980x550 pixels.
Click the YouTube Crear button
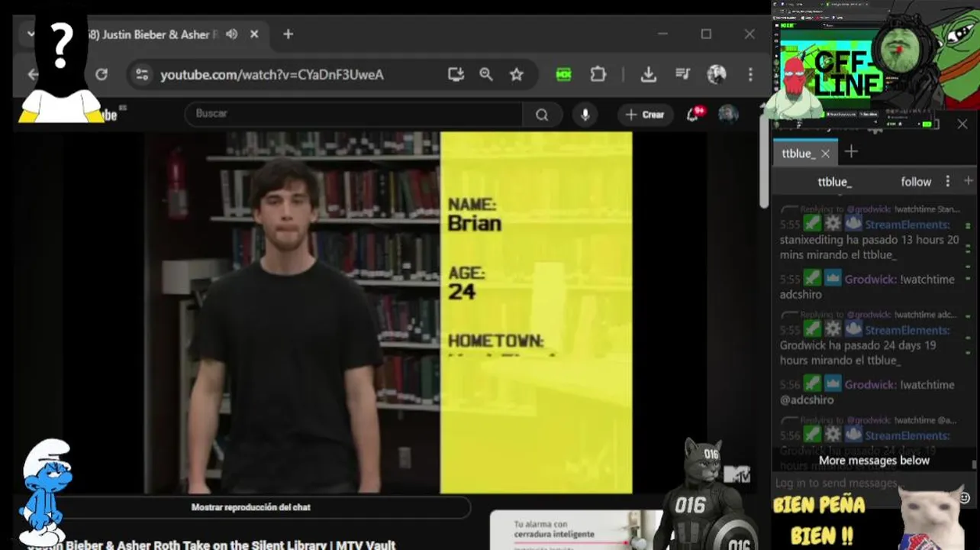pyautogui.click(x=645, y=115)
